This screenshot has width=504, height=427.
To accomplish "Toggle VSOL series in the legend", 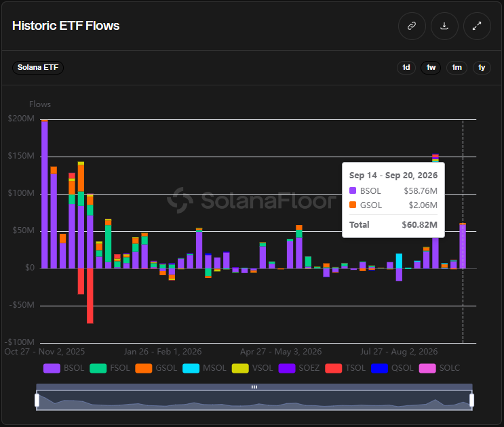I will point(252,368).
